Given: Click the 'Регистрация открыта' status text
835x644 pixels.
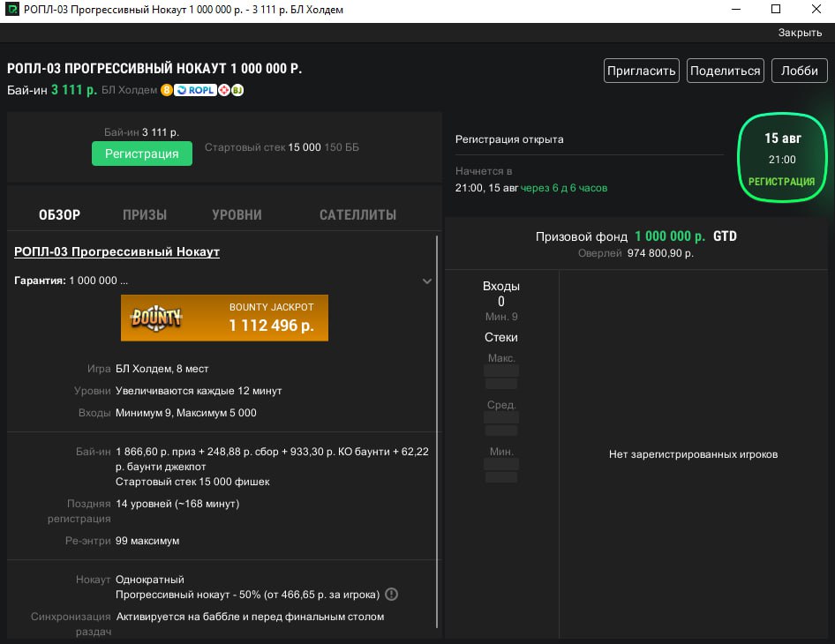Looking at the screenshot, I should point(509,139).
